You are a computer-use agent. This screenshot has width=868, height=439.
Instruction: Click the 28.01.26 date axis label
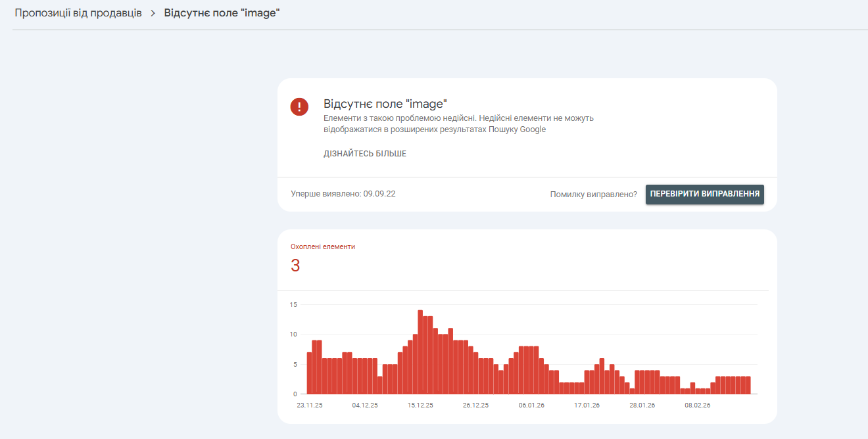click(x=642, y=405)
